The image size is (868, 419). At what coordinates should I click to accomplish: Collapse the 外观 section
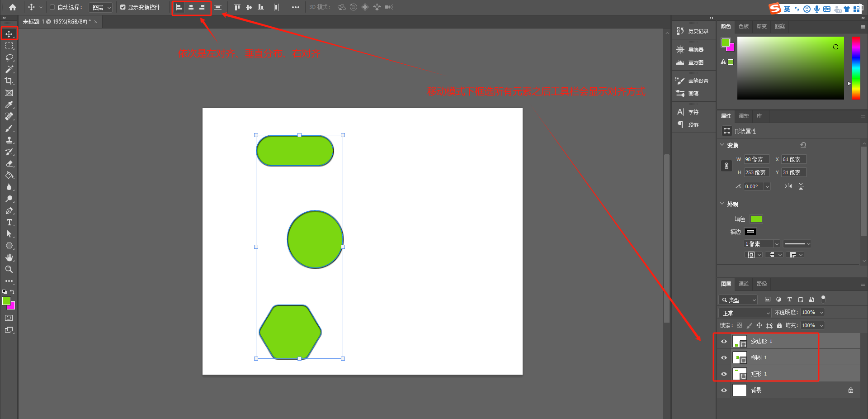pos(722,204)
